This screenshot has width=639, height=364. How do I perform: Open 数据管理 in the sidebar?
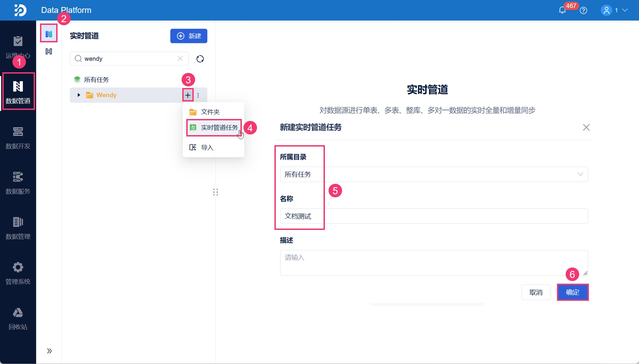pyautogui.click(x=18, y=228)
